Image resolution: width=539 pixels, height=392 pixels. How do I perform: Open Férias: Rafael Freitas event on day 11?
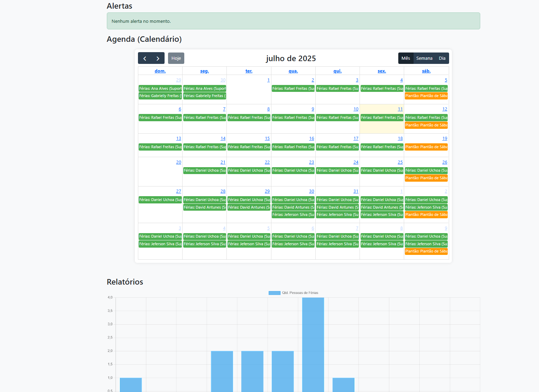coord(382,118)
